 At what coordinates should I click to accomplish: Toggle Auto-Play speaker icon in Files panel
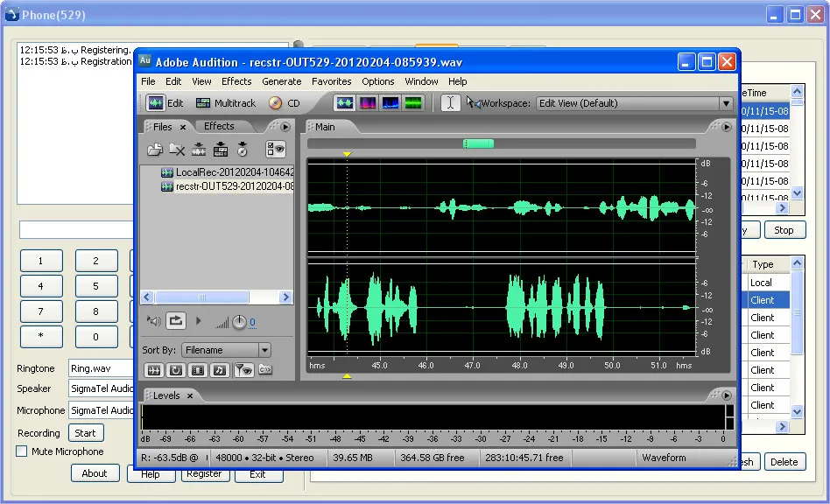point(153,321)
